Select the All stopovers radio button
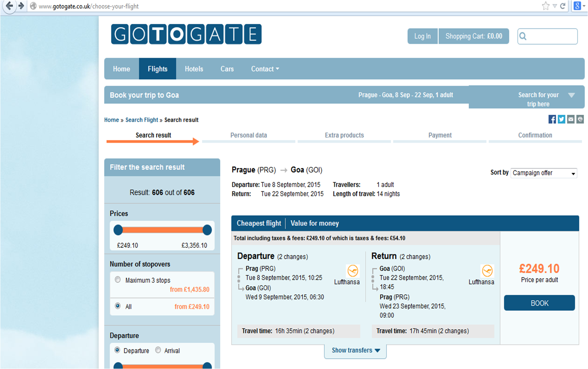588x369 pixels. 118,306
